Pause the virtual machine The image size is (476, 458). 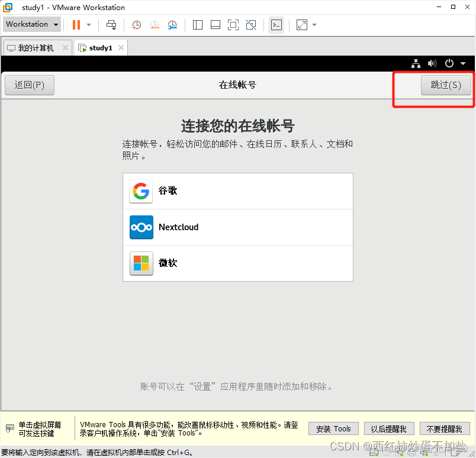coord(76,25)
